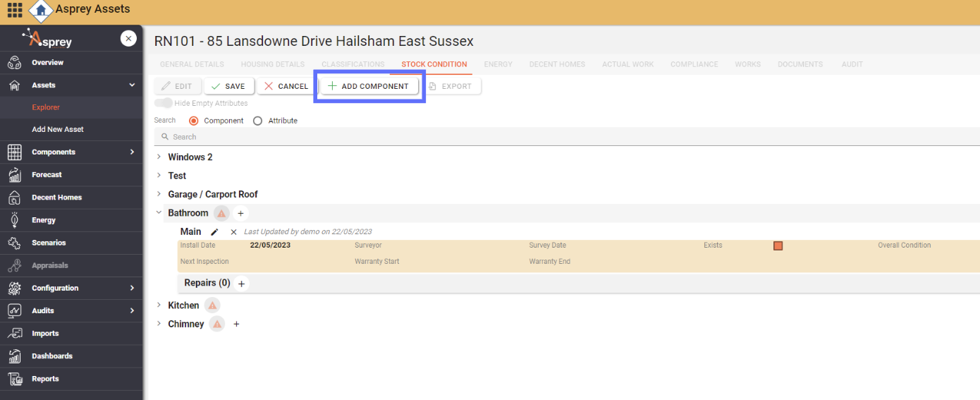Open the Decent Homes tab
This screenshot has width=980, height=400.
pyautogui.click(x=557, y=64)
